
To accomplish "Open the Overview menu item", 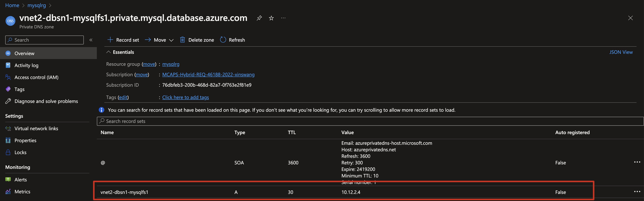I will [x=48, y=53].
